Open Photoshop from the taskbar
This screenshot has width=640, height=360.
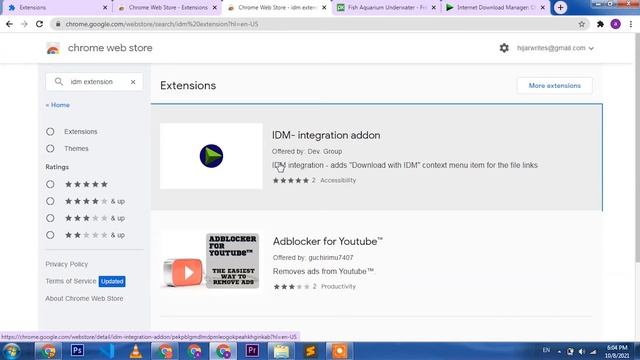click(x=77, y=351)
